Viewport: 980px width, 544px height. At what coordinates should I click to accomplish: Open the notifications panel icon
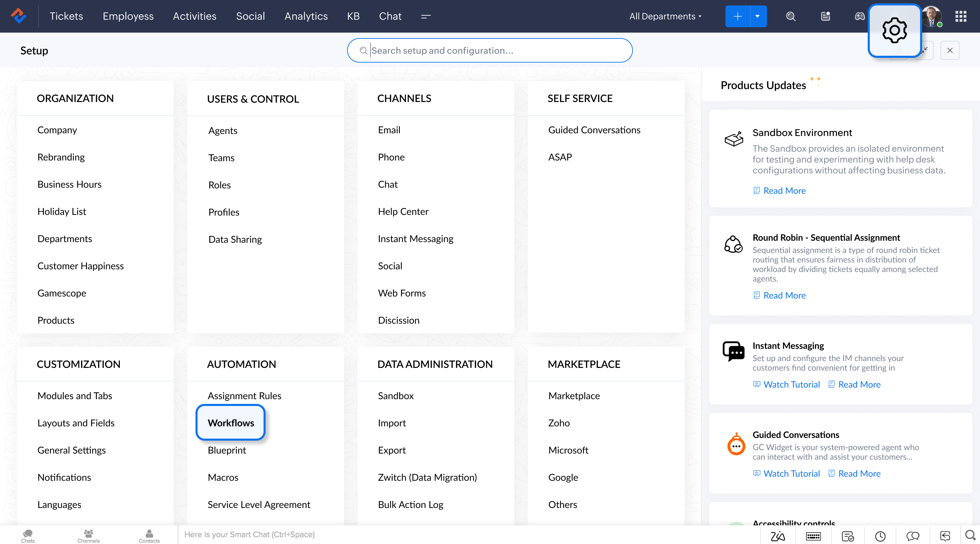pos(825,16)
